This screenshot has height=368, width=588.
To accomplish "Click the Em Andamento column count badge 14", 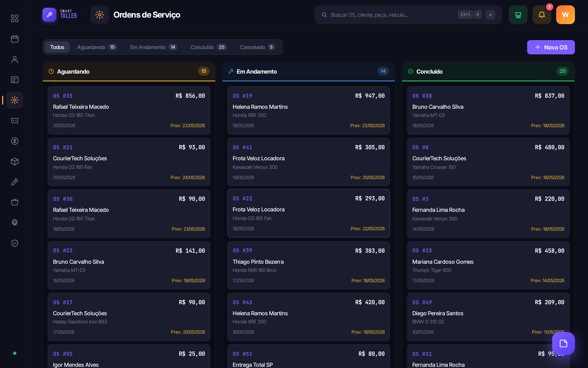I will coord(383,71).
